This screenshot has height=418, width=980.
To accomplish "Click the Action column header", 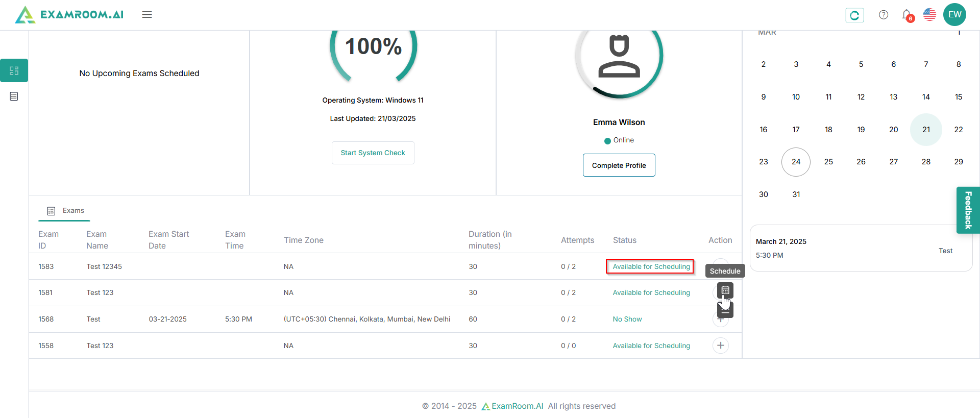I will coord(720,240).
